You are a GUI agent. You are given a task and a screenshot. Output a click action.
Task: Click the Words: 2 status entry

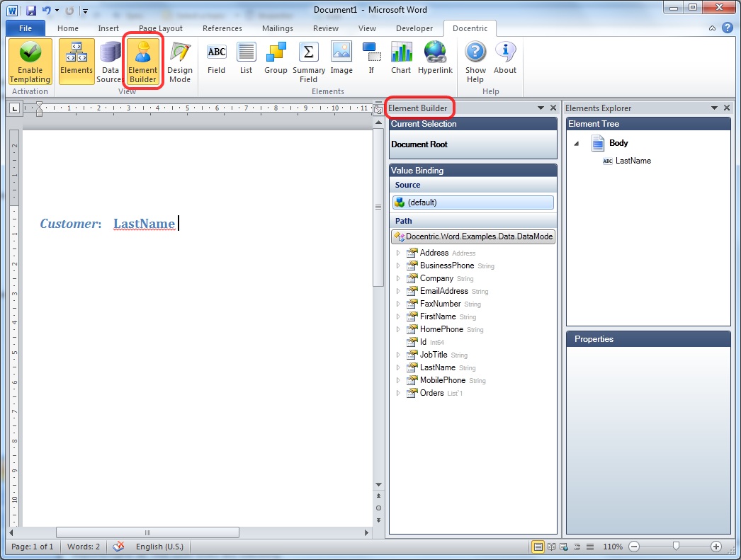83,547
